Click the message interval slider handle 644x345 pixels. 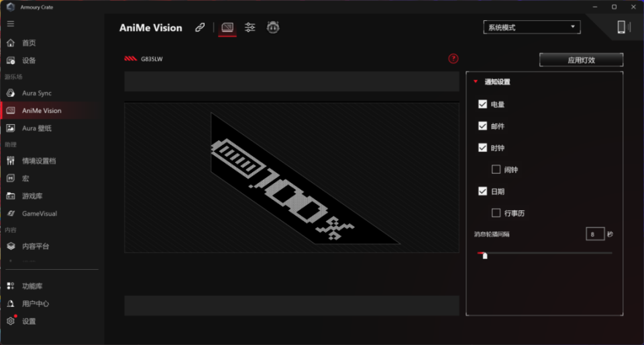pyautogui.click(x=484, y=256)
